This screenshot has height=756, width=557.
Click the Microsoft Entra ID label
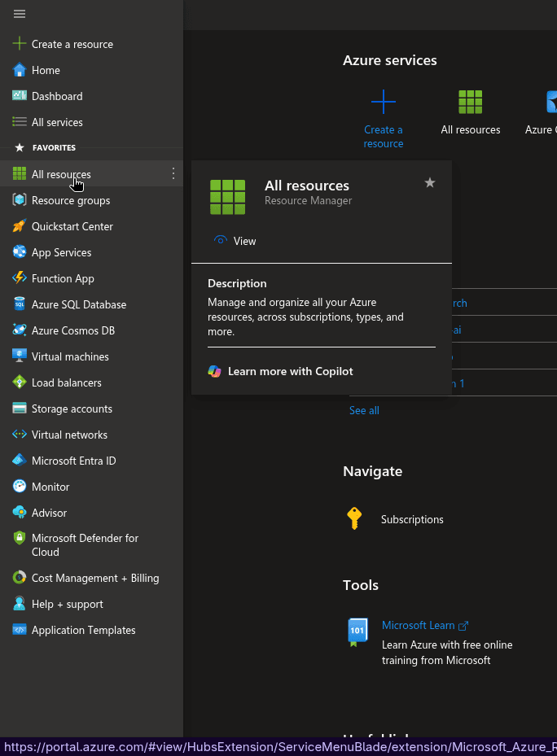click(x=74, y=461)
